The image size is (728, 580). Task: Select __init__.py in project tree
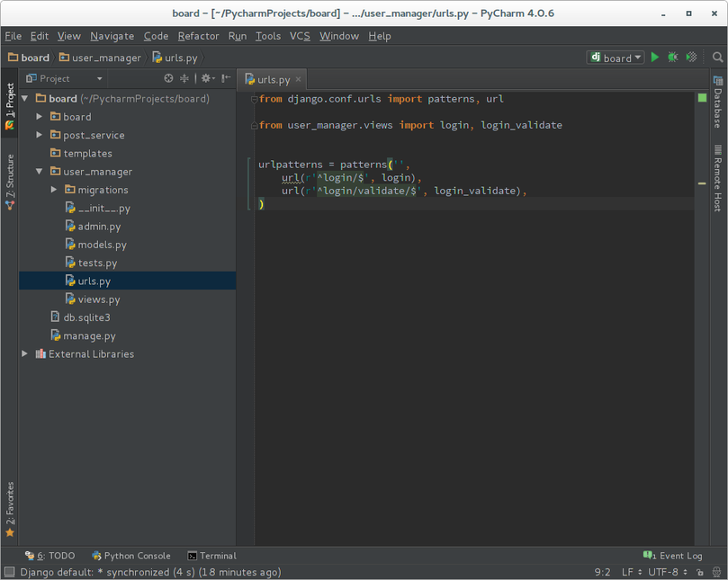pos(97,208)
